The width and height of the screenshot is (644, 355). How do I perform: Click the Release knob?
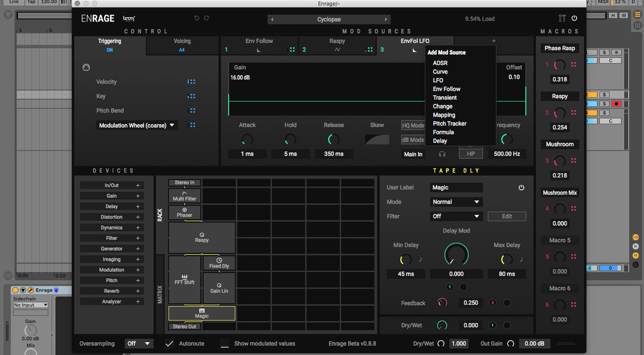click(334, 139)
